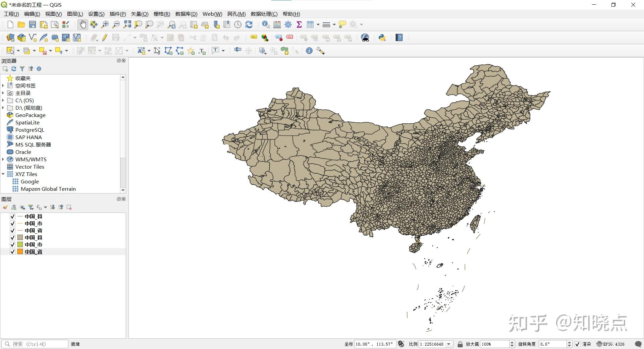This screenshot has width=644, height=349.
Task: Show statistical summary panel
Action: click(x=299, y=24)
